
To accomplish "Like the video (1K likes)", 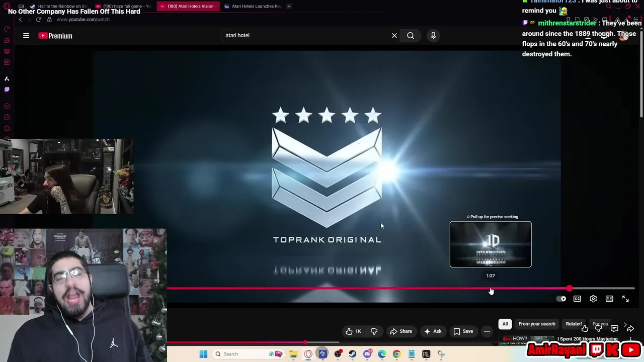I will [353, 331].
